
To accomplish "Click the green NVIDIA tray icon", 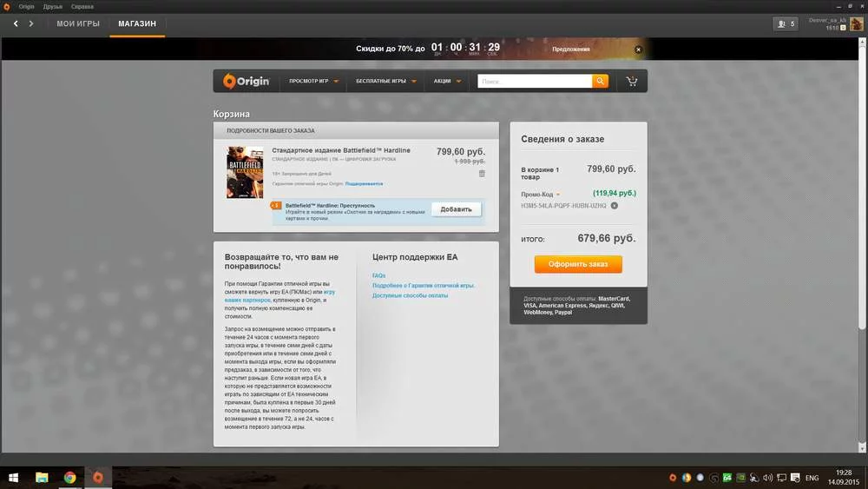I will click(740, 478).
